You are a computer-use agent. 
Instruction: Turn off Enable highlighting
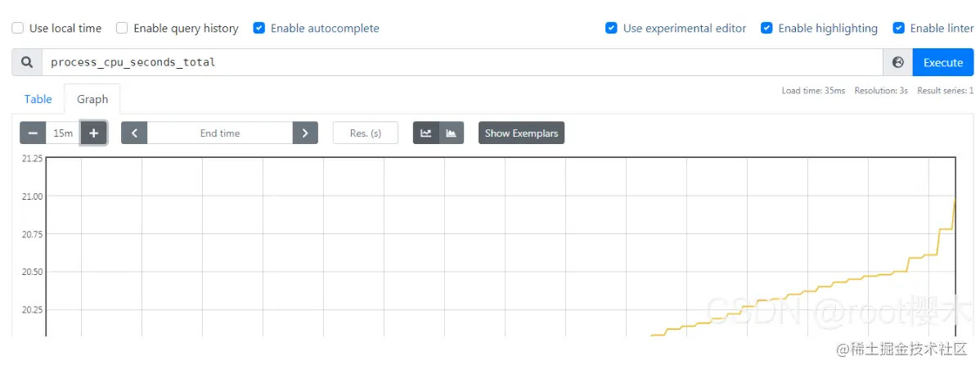point(766,28)
